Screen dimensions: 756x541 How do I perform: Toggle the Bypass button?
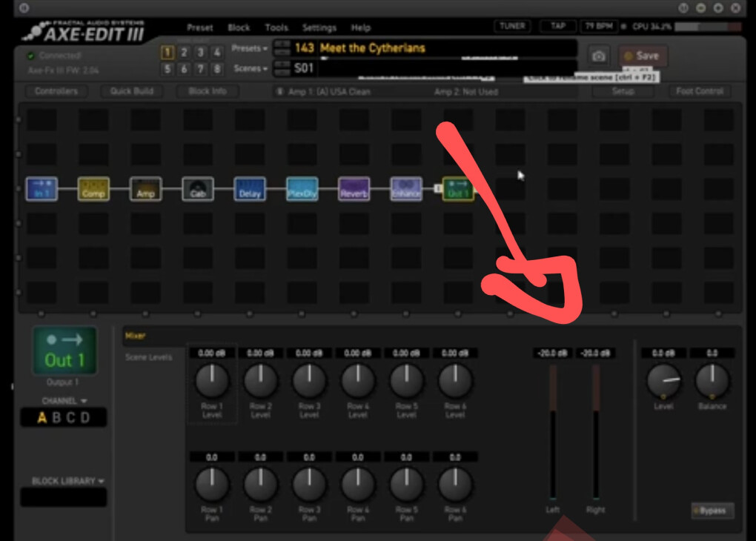[x=712, y=511]
